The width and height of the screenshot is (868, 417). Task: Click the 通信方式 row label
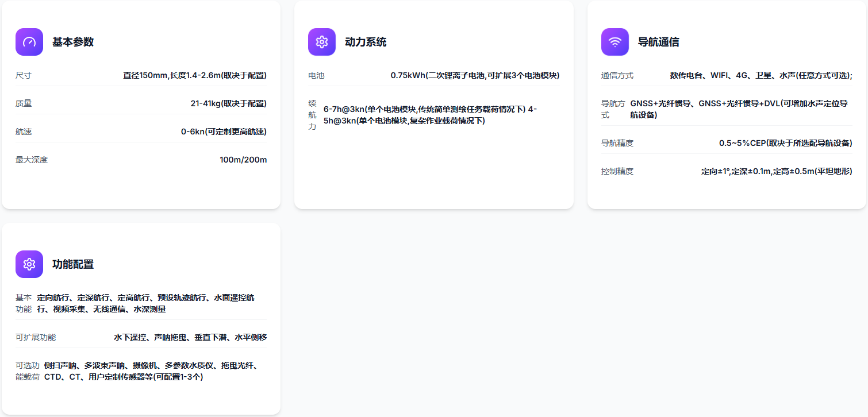[617, 75]
